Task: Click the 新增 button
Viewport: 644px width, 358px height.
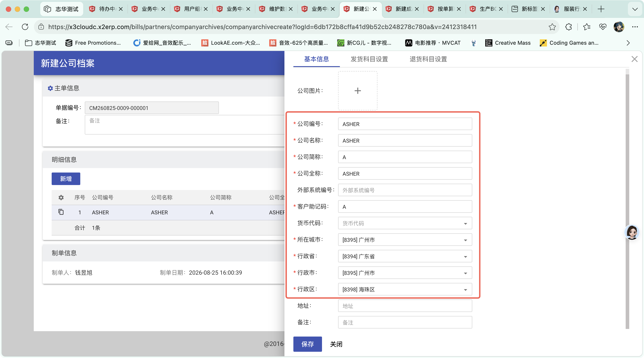Action: point(66,179)
